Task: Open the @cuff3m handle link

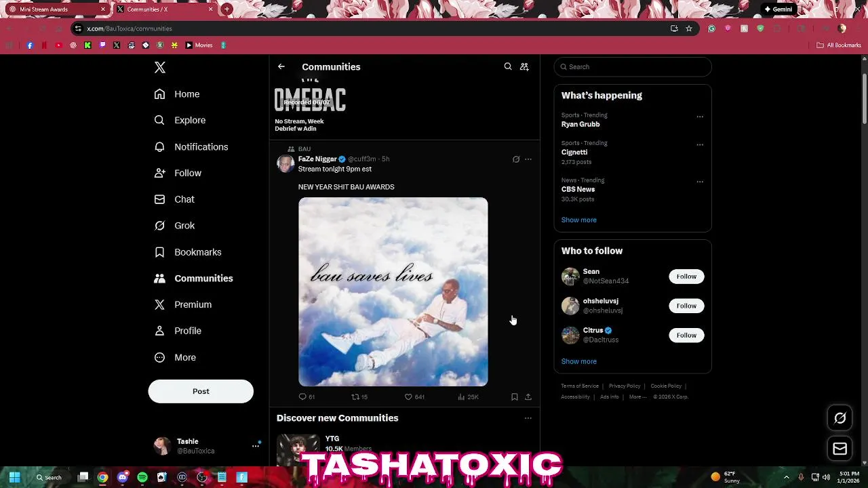Action: (x=362, y=159)
